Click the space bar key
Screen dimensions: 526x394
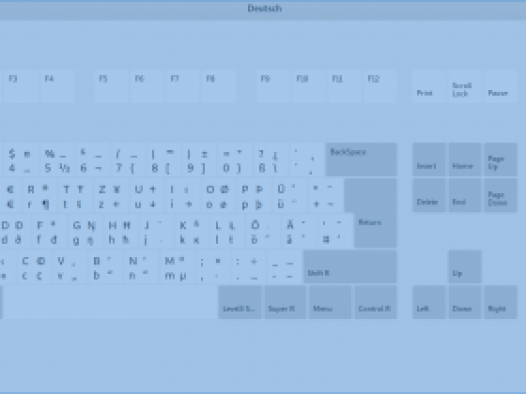tap(109, 302)
